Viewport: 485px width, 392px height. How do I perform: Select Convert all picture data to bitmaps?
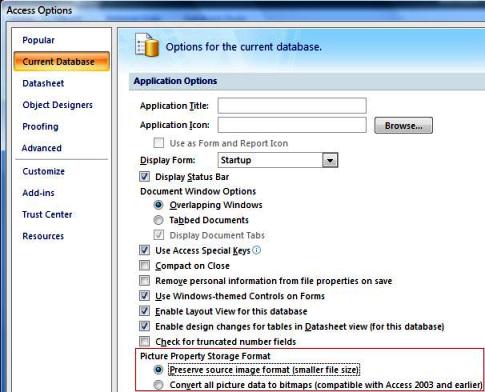158,385
